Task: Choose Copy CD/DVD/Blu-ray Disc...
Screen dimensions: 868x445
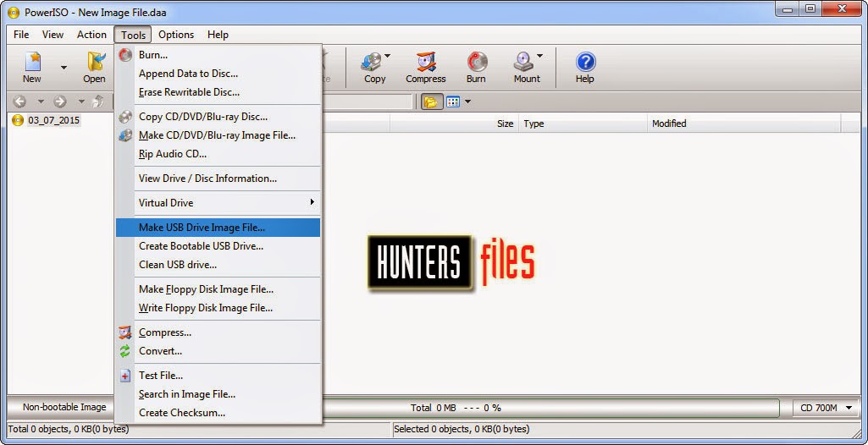Action: pyautogui.click(x=218, y=117)
